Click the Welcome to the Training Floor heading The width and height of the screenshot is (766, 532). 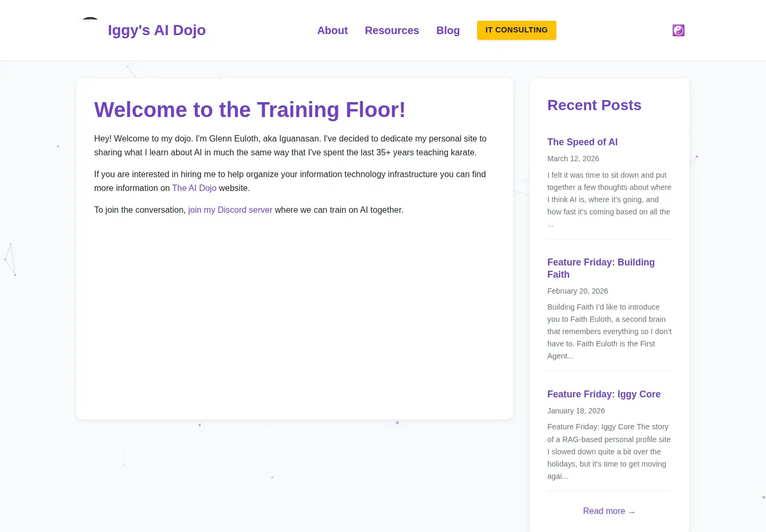click(x=250, y=110)
